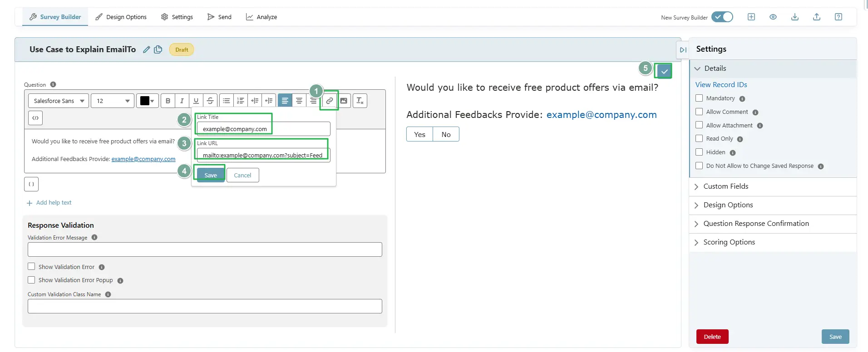Screen dimensions: 868x352
Task: Insert an image into the question
Action: pos(344,101)
